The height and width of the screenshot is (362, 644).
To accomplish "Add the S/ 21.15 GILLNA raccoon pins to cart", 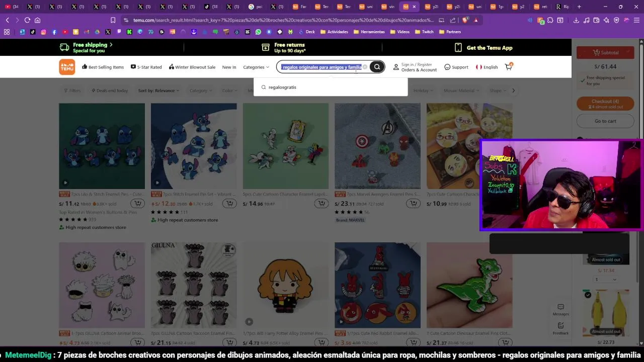I will tap(229, 343).
